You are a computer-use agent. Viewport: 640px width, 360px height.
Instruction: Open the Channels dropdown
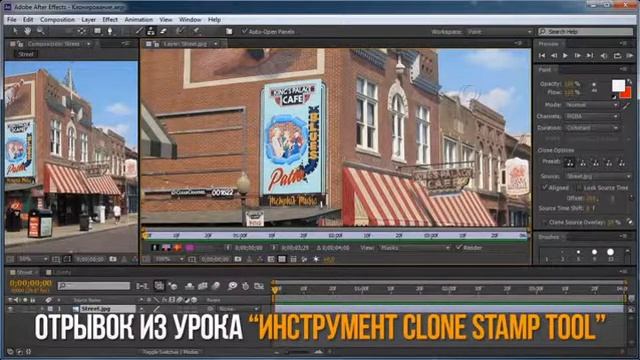[x=591, y=116]
